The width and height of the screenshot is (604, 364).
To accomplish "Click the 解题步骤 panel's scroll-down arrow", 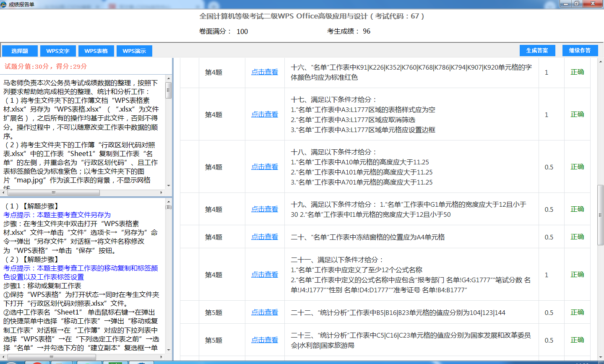I will [x=169, y=350].
